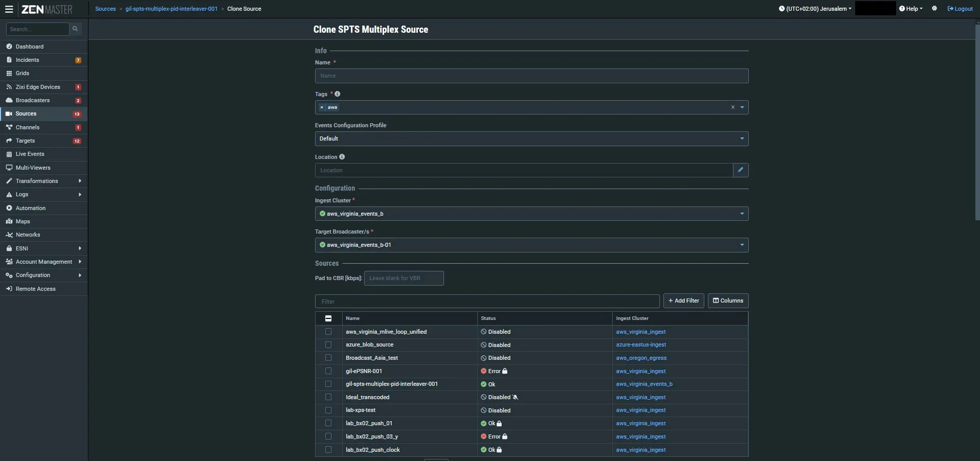Click the Logout link
980x461 pixels.
click(960, 9)
